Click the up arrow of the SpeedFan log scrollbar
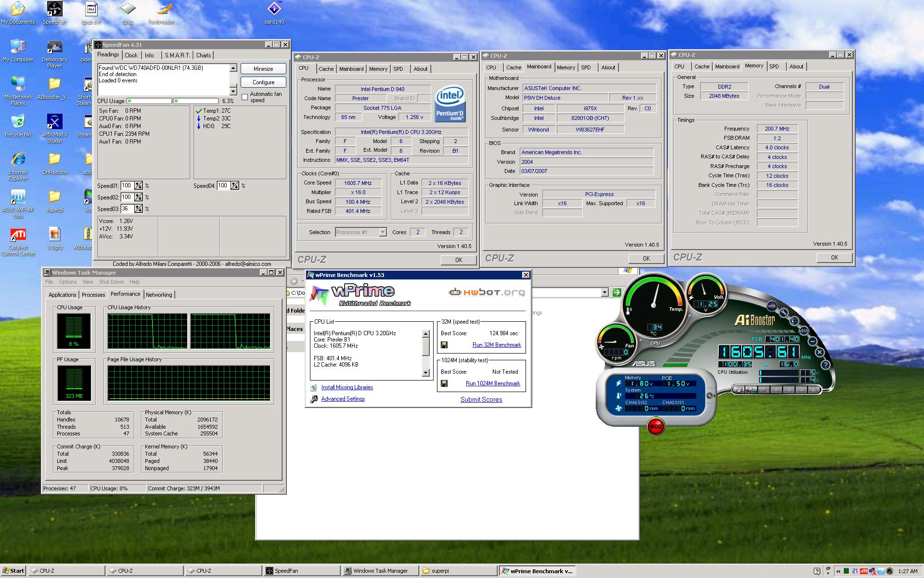Viewport: 924px width, 578px height. tap(233, 68)
